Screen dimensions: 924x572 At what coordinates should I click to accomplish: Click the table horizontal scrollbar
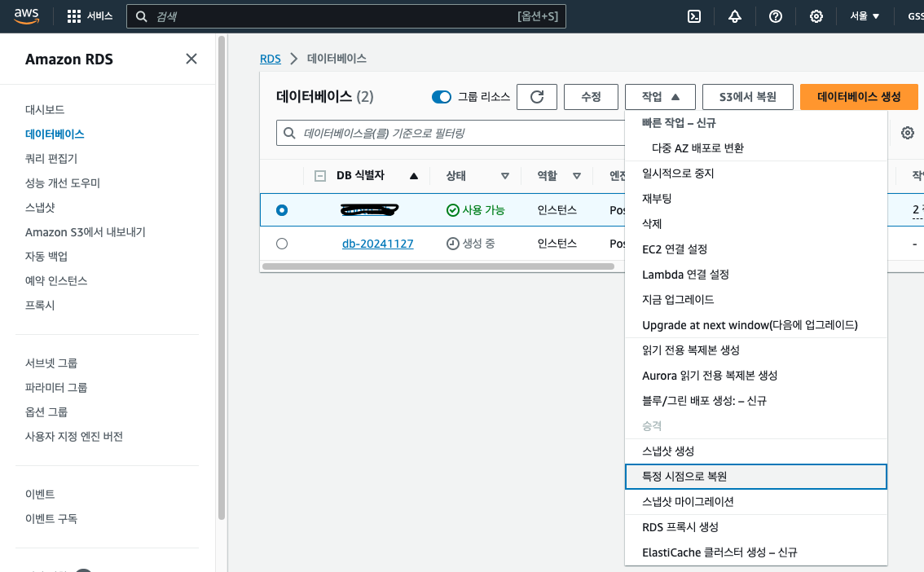tap(438, 266)
